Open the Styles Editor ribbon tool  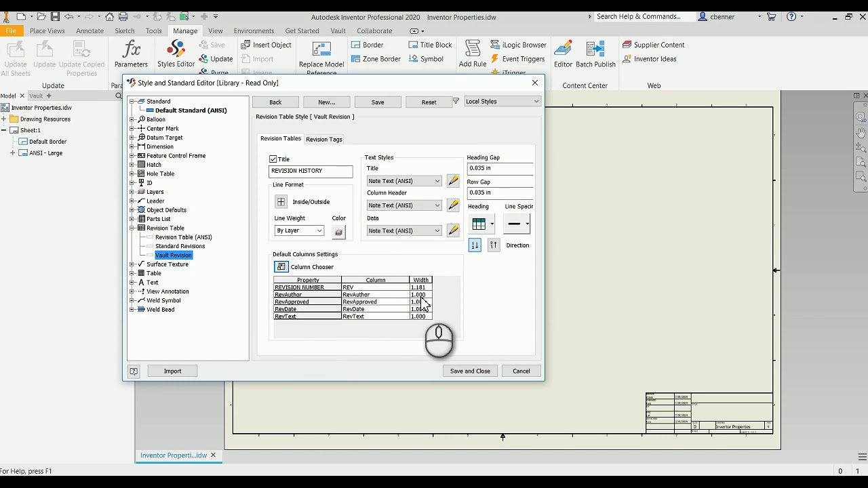(176, 54)
